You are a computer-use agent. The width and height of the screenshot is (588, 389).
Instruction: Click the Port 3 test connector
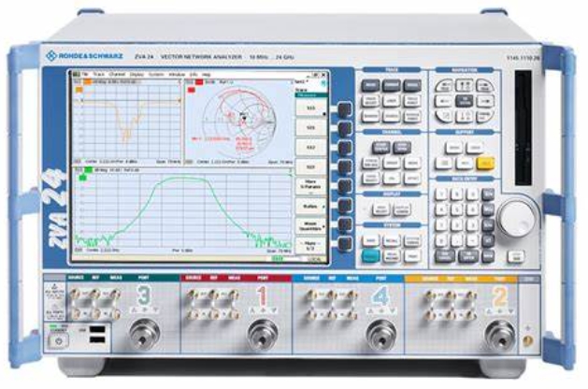click(x=144, y=334)
